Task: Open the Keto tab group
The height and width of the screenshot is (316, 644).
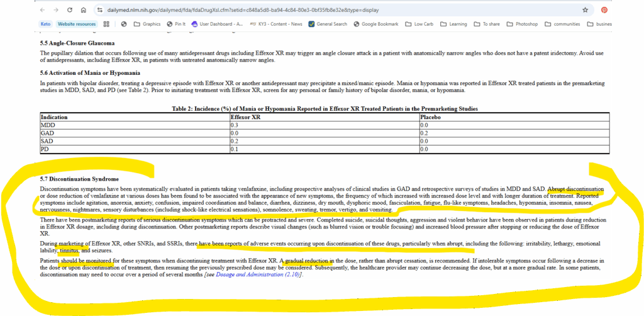Action: (x=45, y=24)
